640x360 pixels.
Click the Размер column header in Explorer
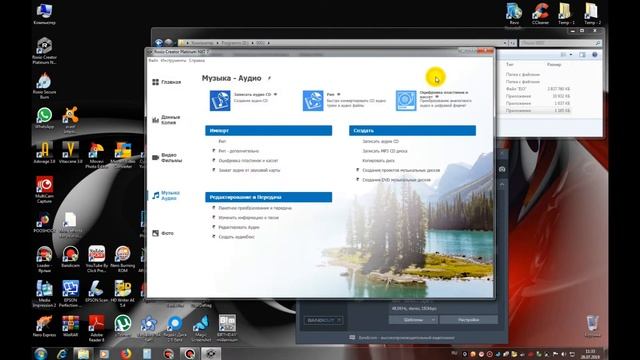(554, 64)
